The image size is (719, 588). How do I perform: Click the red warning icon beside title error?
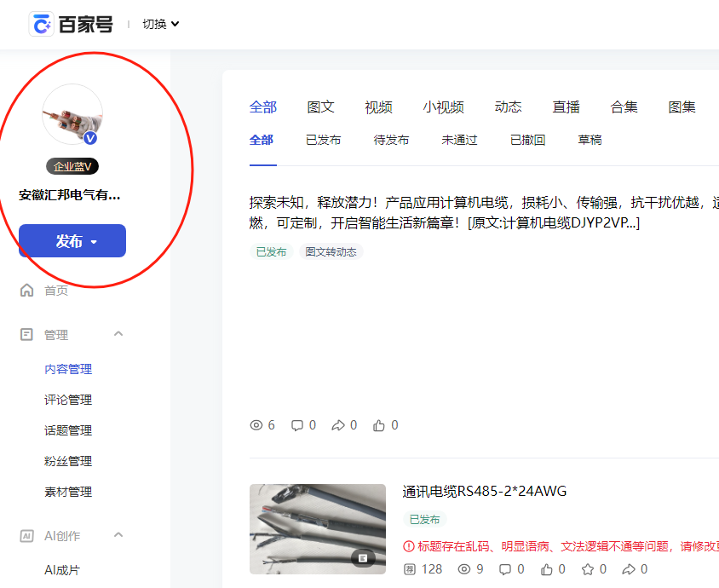point(409,546)
